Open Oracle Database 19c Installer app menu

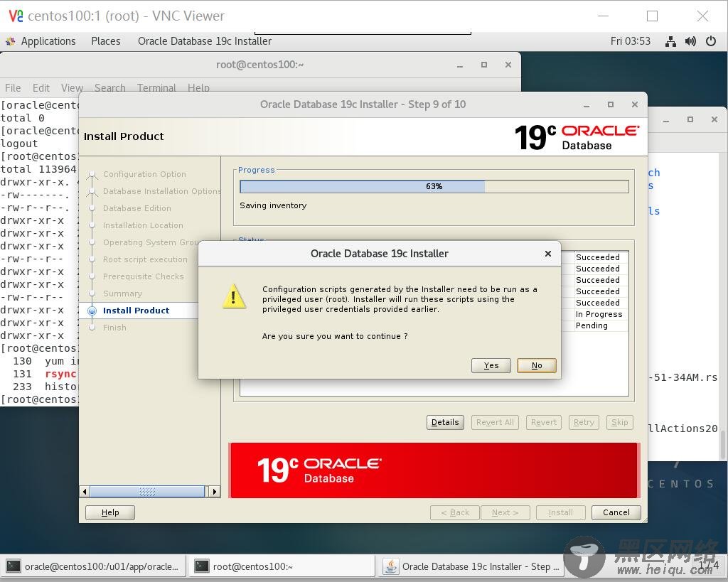tap(204, 41)
